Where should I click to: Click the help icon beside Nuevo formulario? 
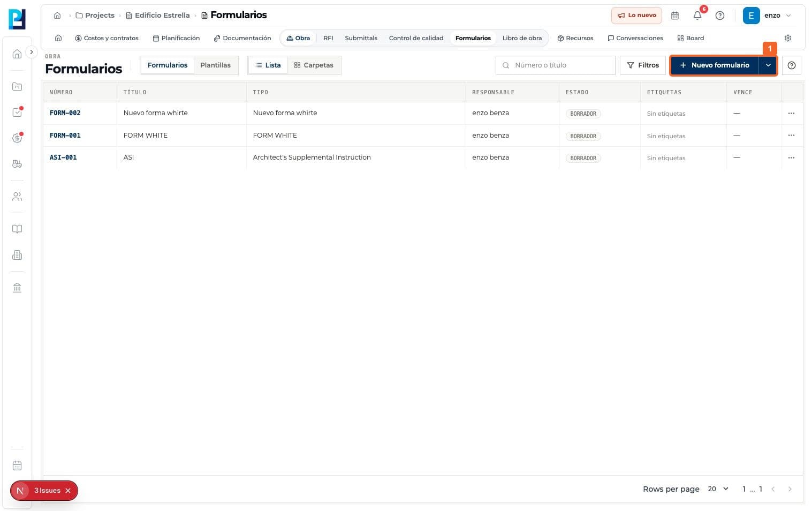point(792,65)
